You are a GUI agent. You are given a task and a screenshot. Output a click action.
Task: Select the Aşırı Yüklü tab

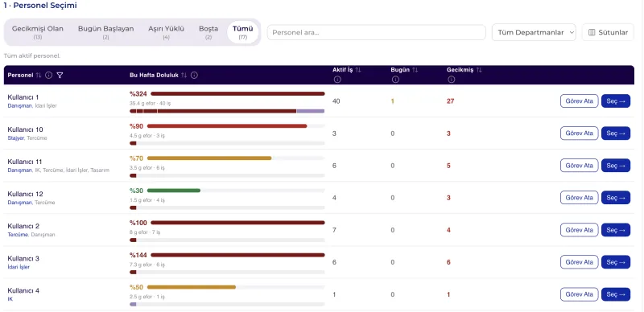coord(167,32)
